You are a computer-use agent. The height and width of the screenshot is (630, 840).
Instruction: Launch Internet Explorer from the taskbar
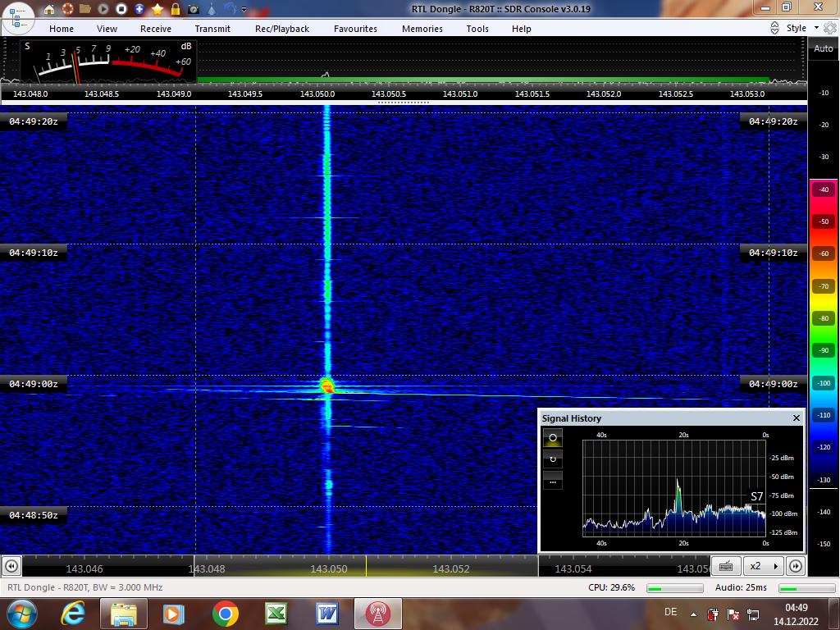tap(73, 614)
